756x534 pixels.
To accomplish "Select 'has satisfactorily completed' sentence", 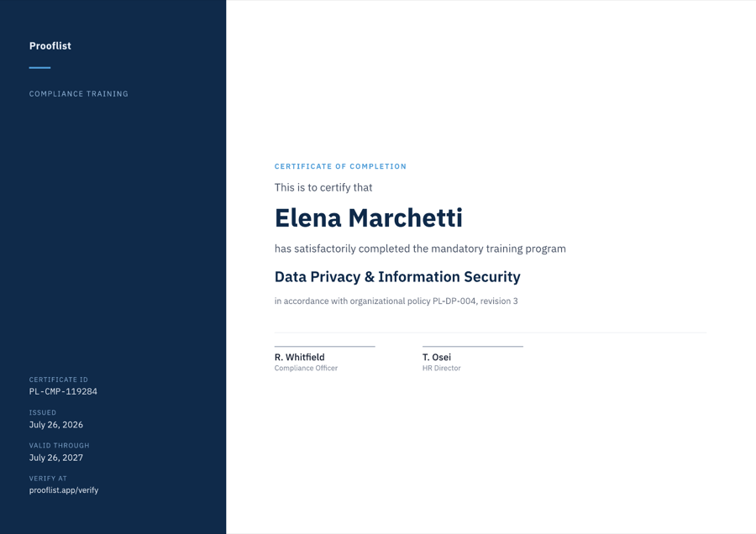I will pyautogui.click(x=420, y=249).
